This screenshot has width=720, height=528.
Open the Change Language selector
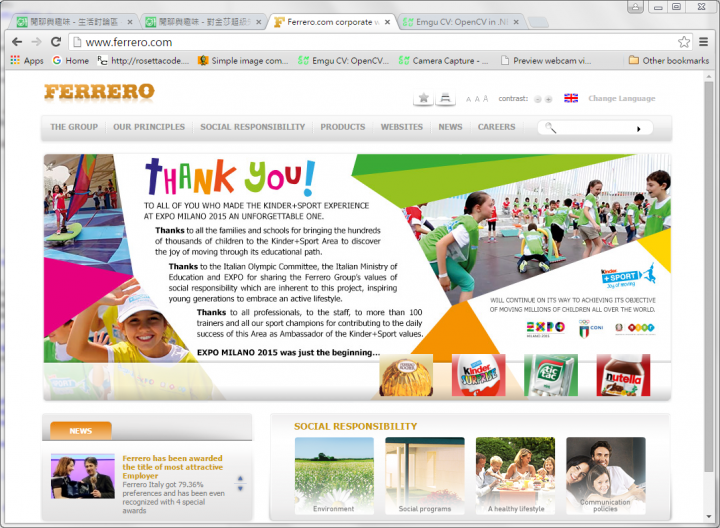(x=622, y=98)
